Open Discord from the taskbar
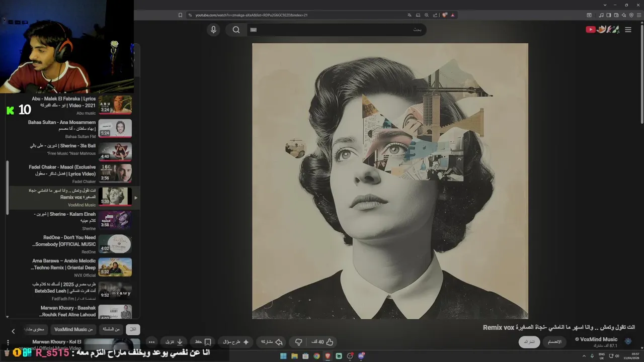The image size is (644, 362). click(361, 356)
